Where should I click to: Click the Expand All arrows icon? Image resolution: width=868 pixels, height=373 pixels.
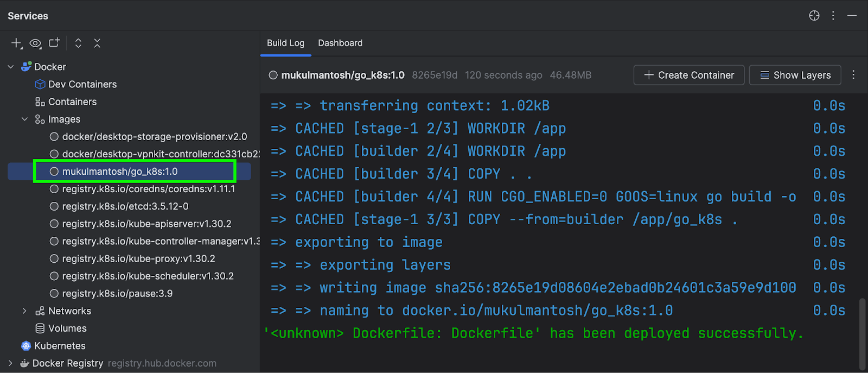78,43
